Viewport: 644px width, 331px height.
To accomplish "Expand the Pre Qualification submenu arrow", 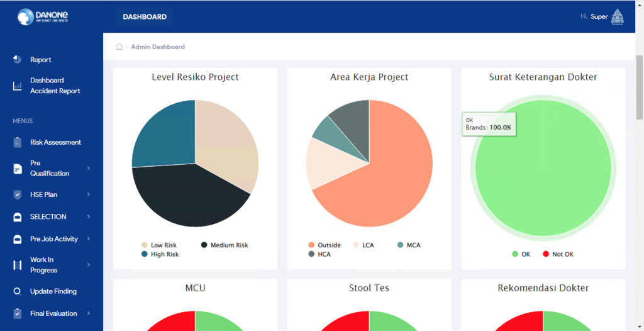I will (88, 168).
